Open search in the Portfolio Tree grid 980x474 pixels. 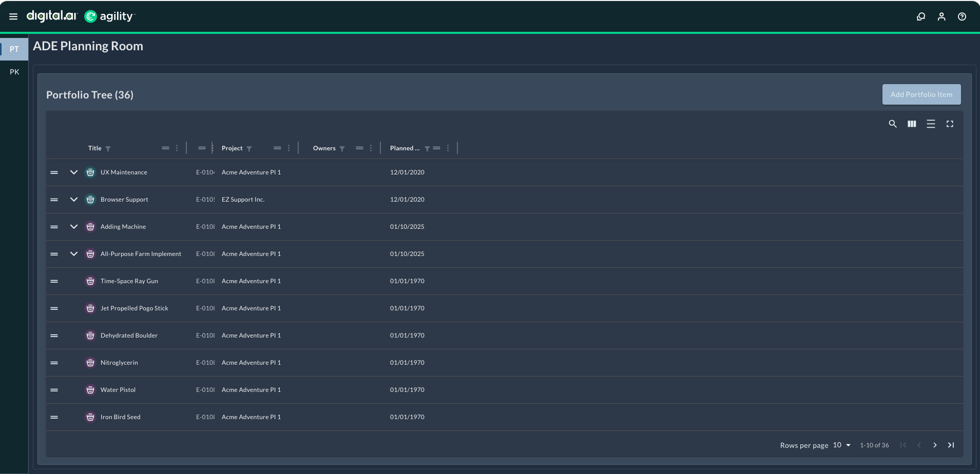tap(892, 124)
